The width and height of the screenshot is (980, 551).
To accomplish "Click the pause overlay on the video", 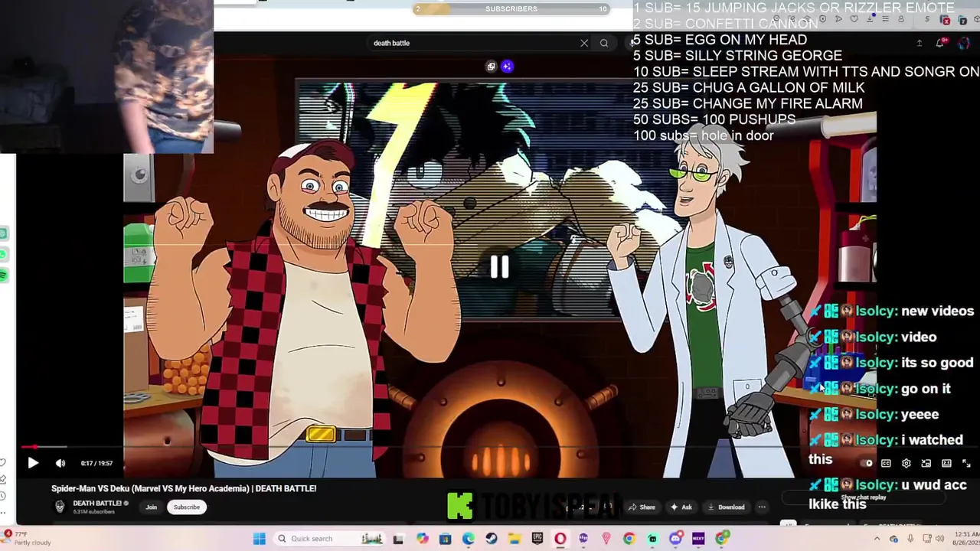I will click(499, 267).
